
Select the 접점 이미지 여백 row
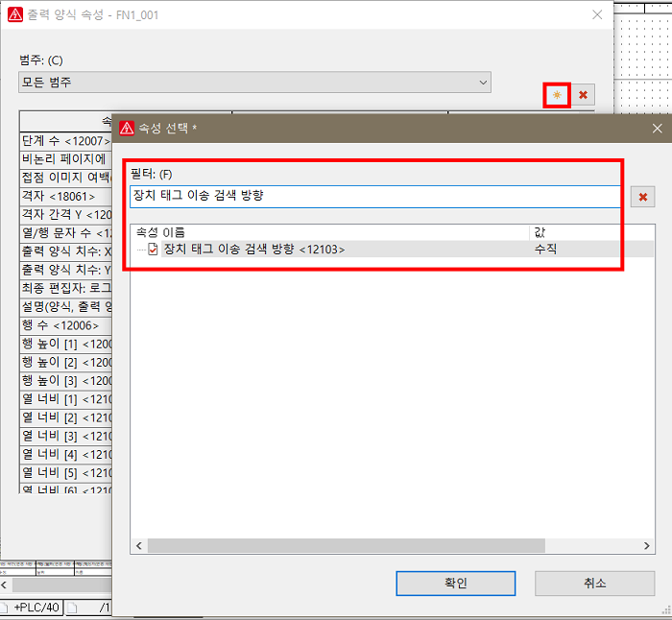pyautogui.click(x=66, y=178)
